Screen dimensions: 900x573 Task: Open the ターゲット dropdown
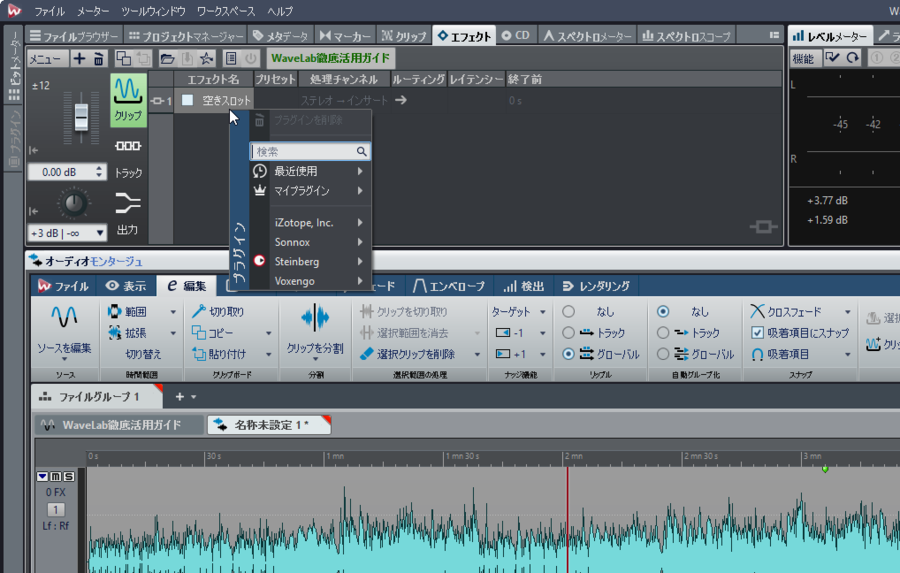518,312
